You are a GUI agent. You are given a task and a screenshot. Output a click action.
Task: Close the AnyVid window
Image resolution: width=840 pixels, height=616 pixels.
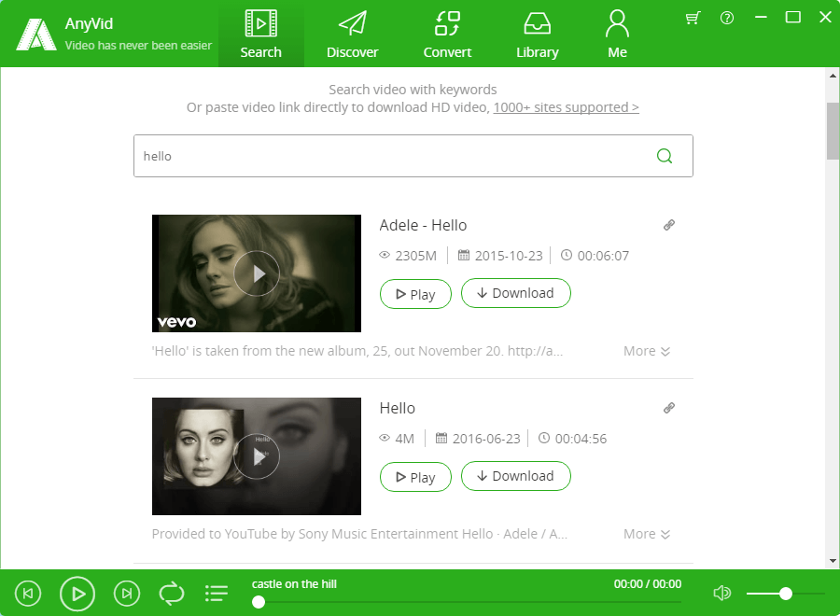[826, 18]
